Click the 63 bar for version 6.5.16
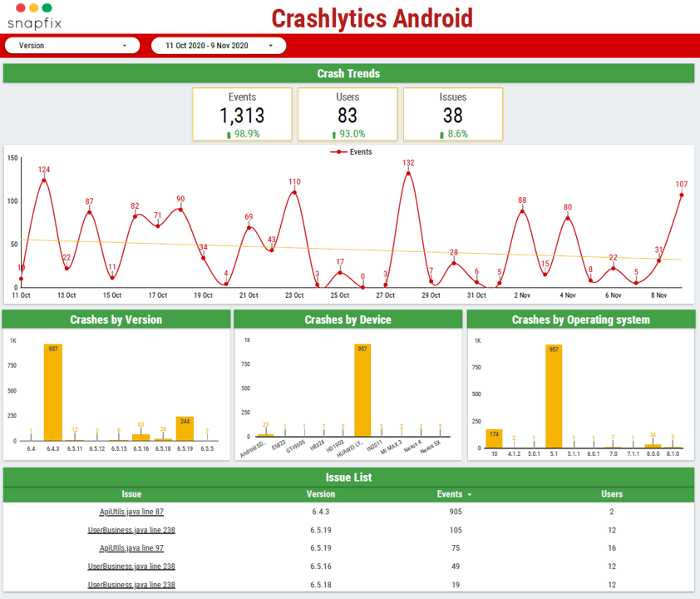The image size is (700, 599). 141,438
